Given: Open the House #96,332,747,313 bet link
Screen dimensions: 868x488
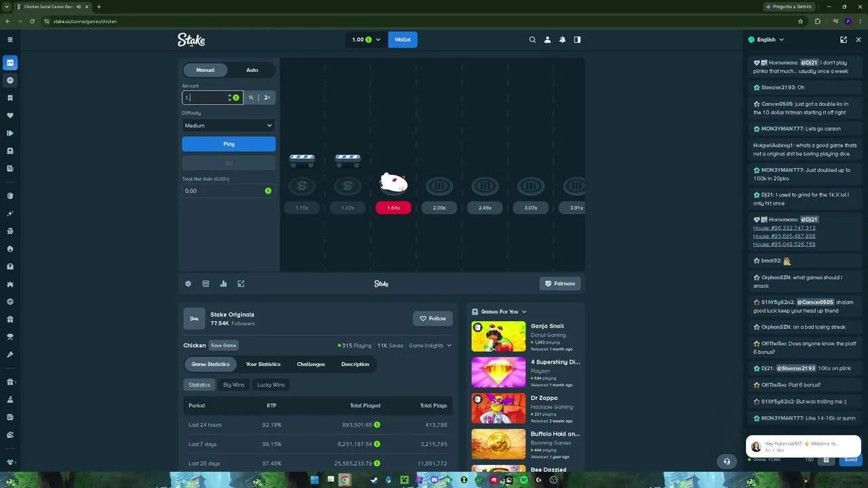Looking at the screenshot, I should pyautogui.click(x=785, y=228).
